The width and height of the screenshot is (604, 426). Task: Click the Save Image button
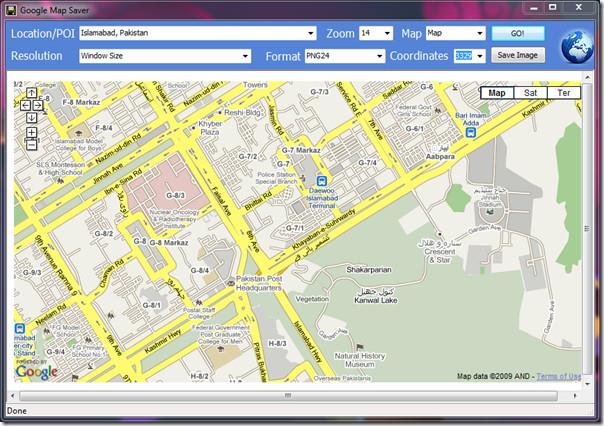click(518, 55)
